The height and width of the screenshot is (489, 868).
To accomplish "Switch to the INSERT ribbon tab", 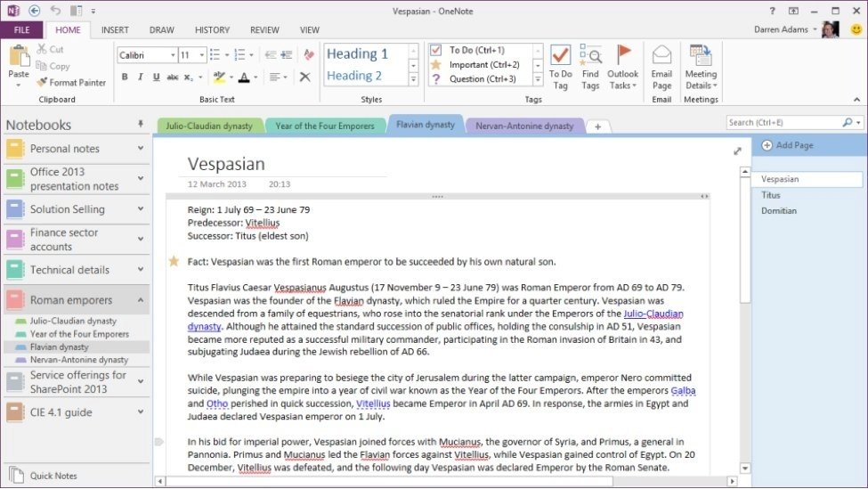I will [115, 30].
